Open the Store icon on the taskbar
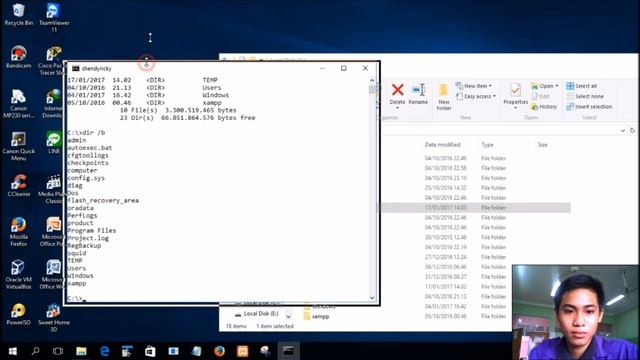The height and width of the screenshot is (360, 640). point(150,351)
